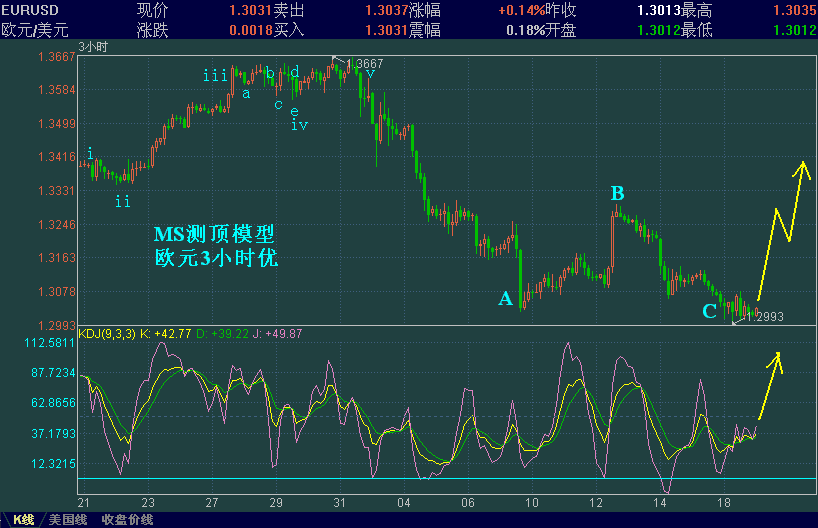The width and height of the screenshot is (818, 528).
Task: Click the 欧元3小时优 annotation text
Action: [x=216, y=258]
